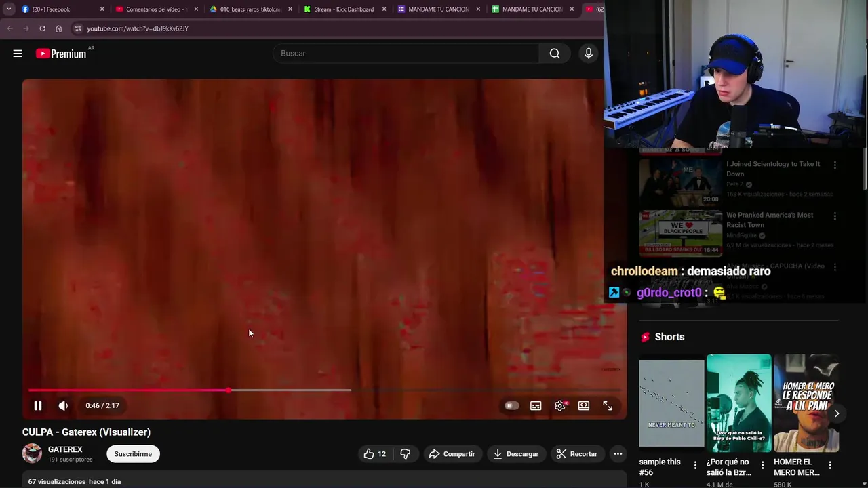
Task: Click the Shorts section heading
Action: point(669,337)
